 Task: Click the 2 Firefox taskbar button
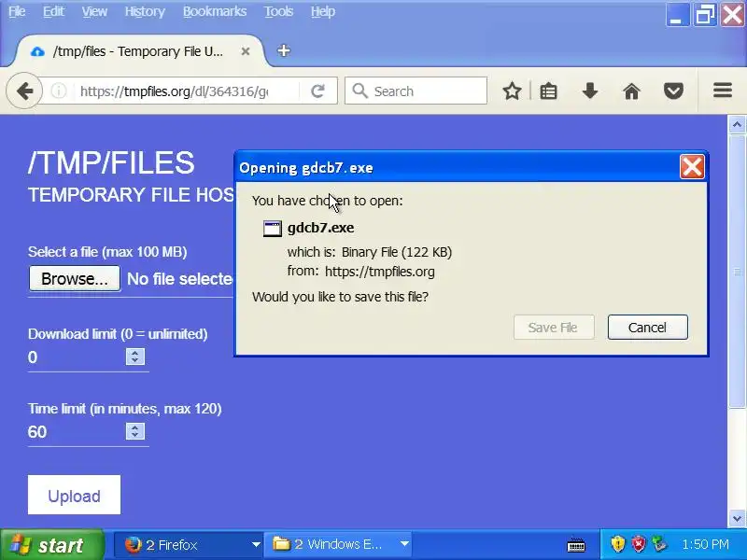click(x=189, y=544)
